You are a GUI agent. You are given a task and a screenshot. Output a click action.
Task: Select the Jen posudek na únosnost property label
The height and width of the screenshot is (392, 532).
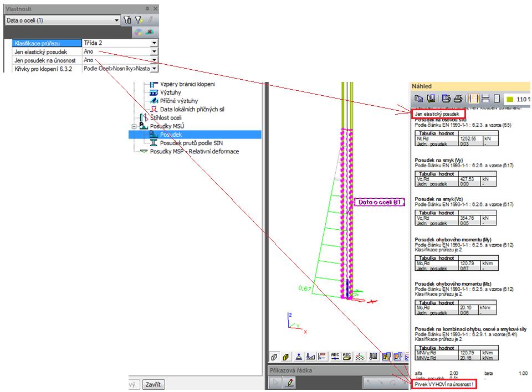click(45, 60)
